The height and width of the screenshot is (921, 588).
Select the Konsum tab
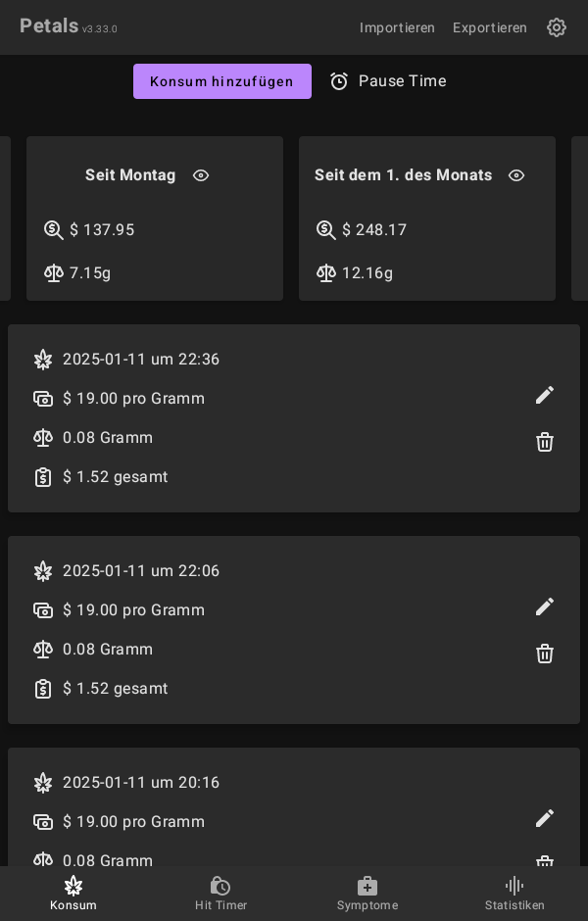[x=73, y=894]
